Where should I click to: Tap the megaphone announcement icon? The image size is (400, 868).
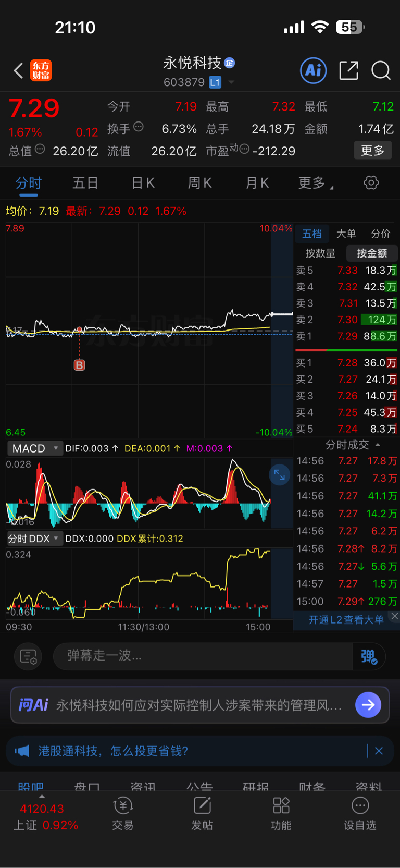click(22, 751)
